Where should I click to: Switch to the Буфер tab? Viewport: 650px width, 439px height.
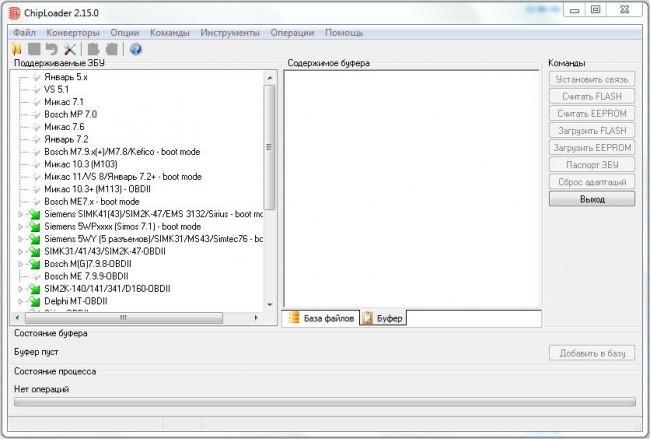[x=383, y=318]
